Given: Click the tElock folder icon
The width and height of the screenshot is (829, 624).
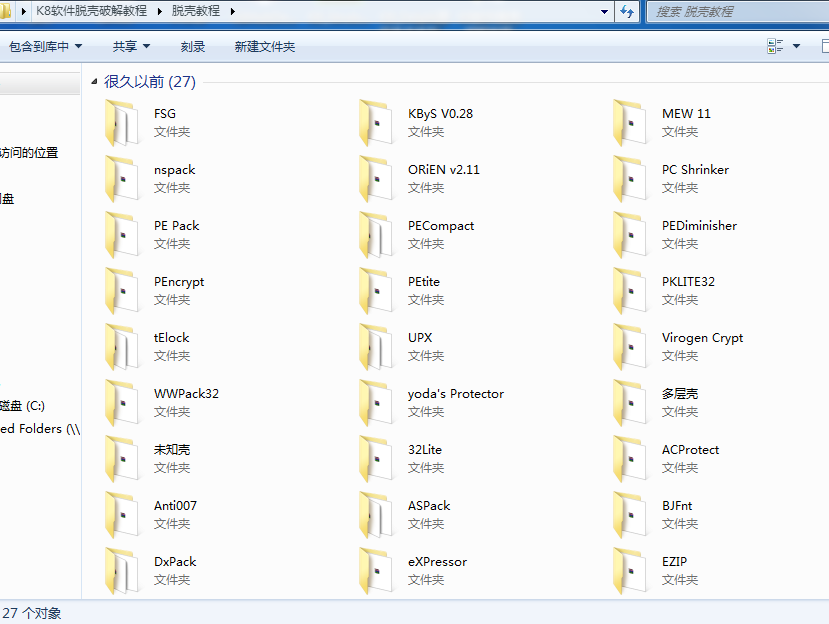Looking at the screenshot, I should pos(122,347).
